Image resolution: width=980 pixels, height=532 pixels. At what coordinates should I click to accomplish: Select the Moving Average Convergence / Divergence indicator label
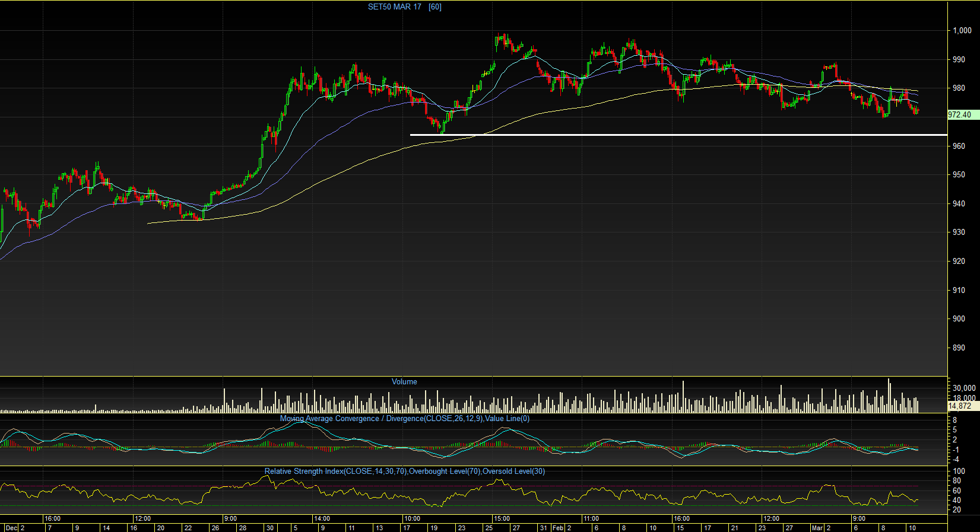(405, 419)
